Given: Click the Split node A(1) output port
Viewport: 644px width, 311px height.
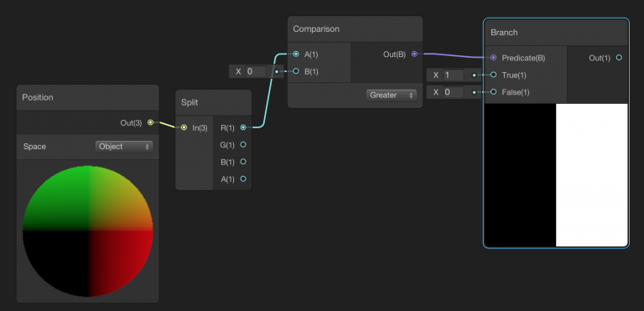Looking at the screenshot, I should [x=243, y=179].
